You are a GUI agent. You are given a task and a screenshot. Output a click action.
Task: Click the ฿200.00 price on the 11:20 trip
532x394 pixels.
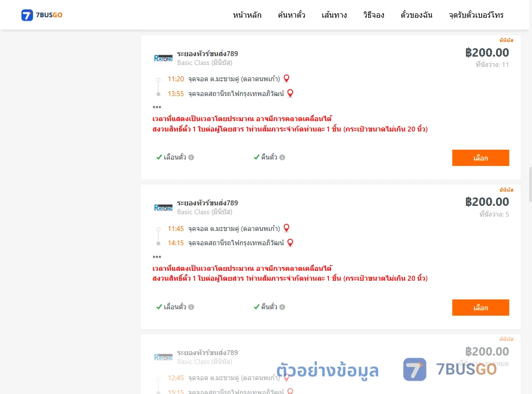point(487,53)
